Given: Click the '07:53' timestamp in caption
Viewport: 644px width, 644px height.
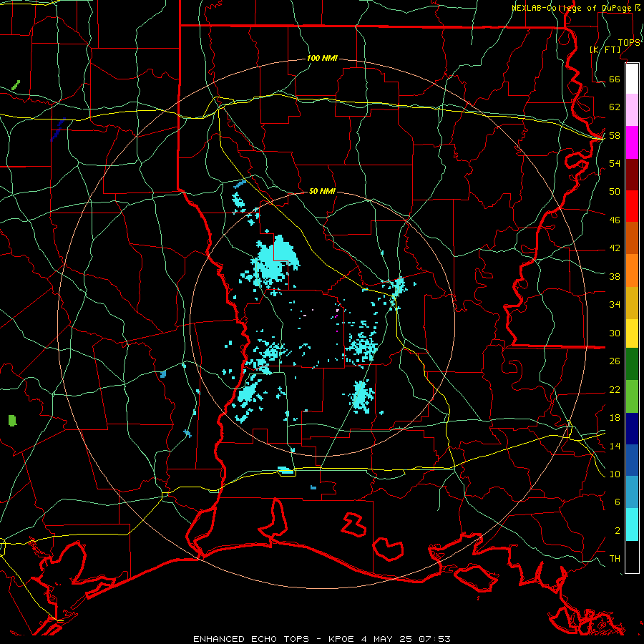Looking at the screenshot, I should [x=434, y=639].
